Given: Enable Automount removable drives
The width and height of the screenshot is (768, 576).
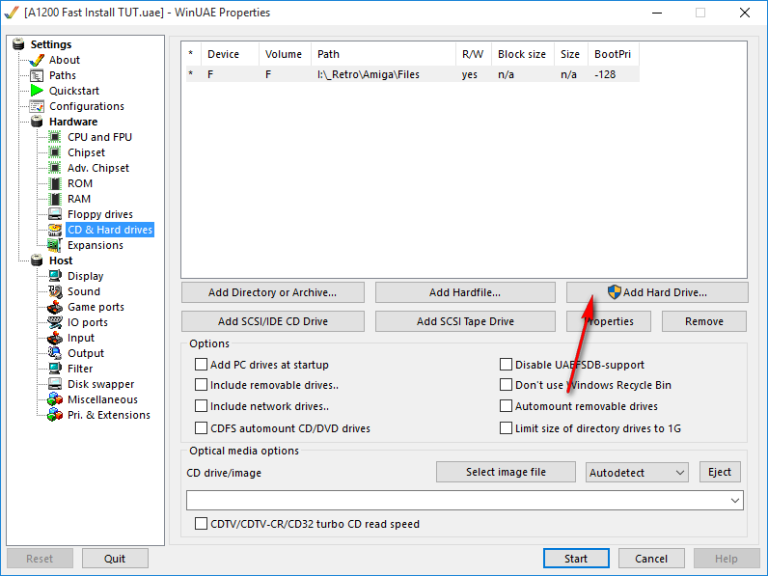Looking at the screenshot, I should (506, 406).
